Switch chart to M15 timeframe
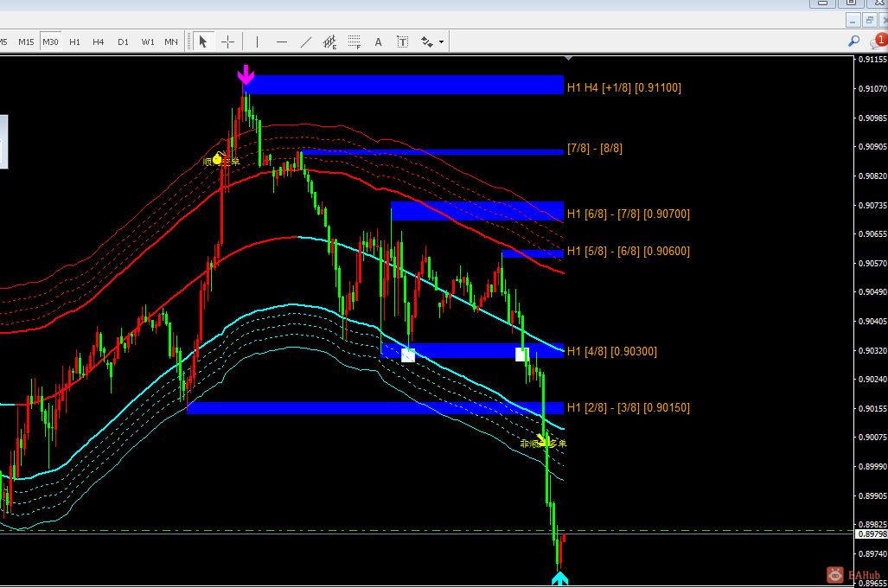This screenshot has width=888, height=588. click(26, 42)
